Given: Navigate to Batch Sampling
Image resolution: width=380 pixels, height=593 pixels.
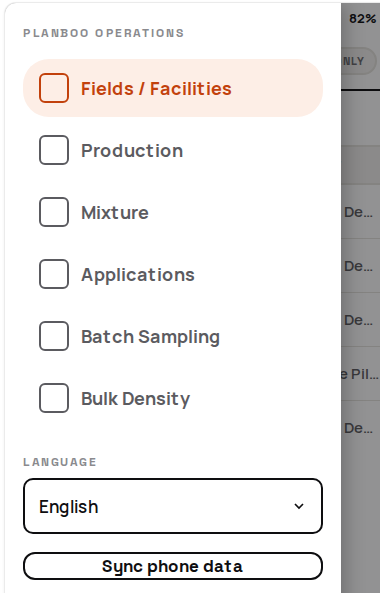Looking at the screenshot, I should (x=173, y=336).
